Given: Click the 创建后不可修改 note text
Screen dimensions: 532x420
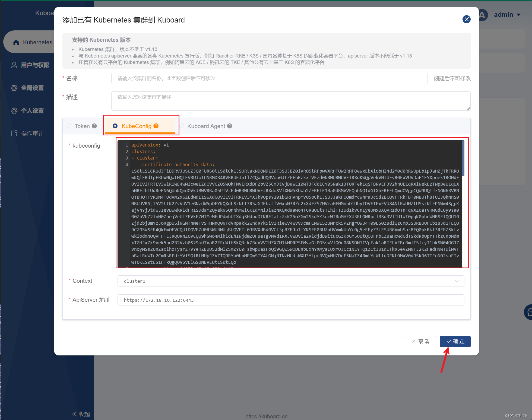Looking at the screenshot, I should click(452, 78).
